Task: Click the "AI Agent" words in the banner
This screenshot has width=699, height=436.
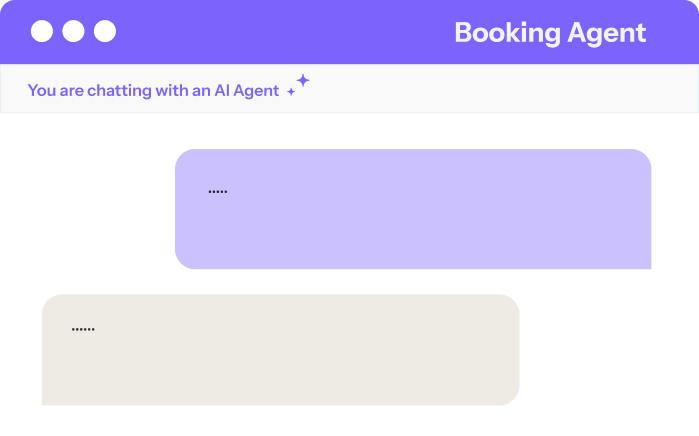Action: click(247, 90)
